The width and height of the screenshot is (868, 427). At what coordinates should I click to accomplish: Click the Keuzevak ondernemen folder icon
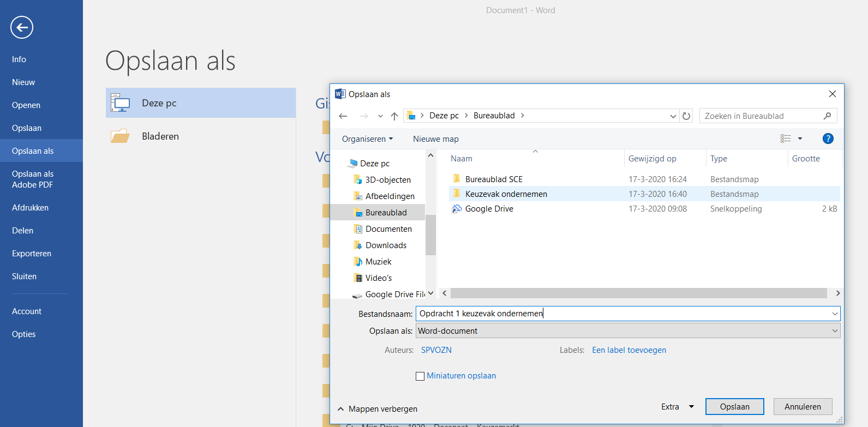click(x=457, y=194)
